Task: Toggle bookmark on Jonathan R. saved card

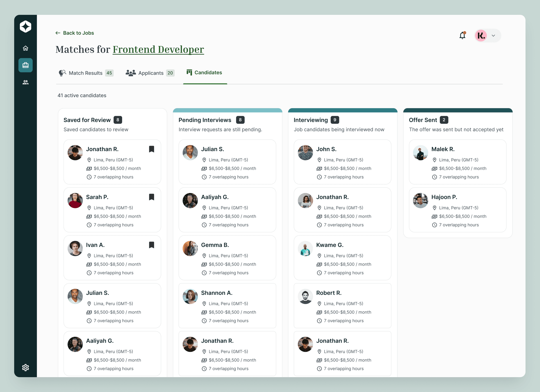Action: [x=151, y=149]
